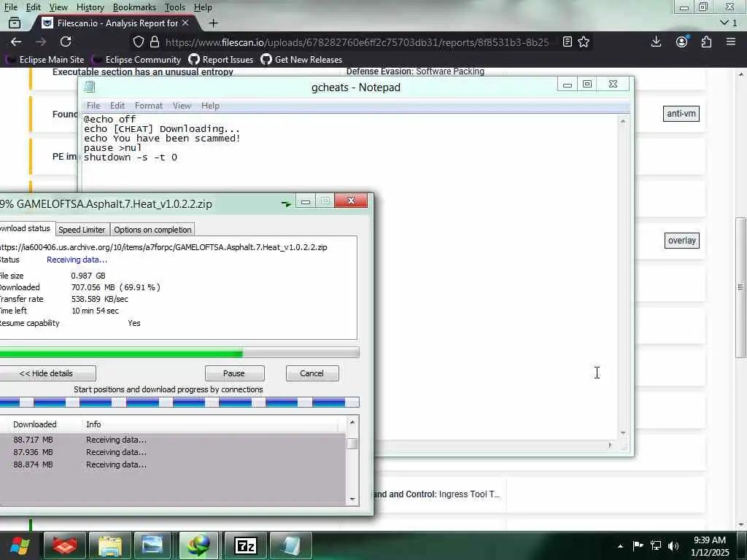
Task: Open Eclipse Community bookmark
Action: point(137,60)
